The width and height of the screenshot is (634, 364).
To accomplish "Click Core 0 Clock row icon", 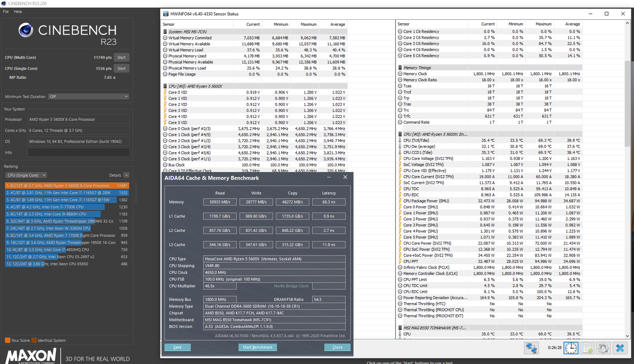I will point(165,128).
